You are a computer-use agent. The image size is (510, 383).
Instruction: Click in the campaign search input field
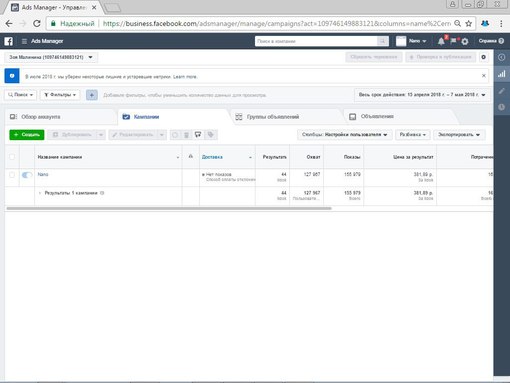coord(316,41)
